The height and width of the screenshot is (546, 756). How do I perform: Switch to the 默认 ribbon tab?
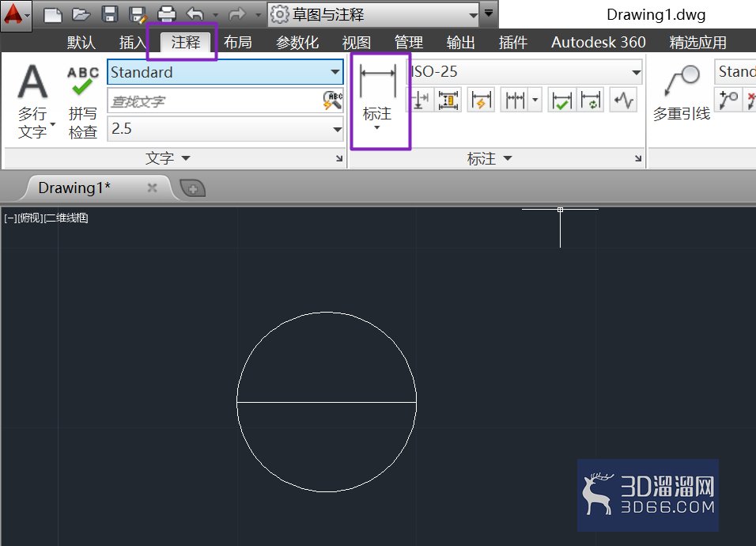tap(81, 43)
